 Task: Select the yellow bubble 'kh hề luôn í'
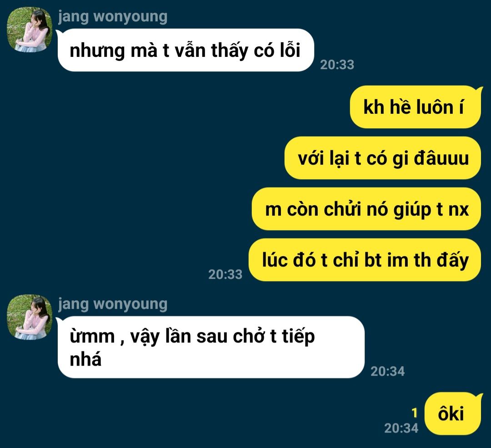pos(415,107)
